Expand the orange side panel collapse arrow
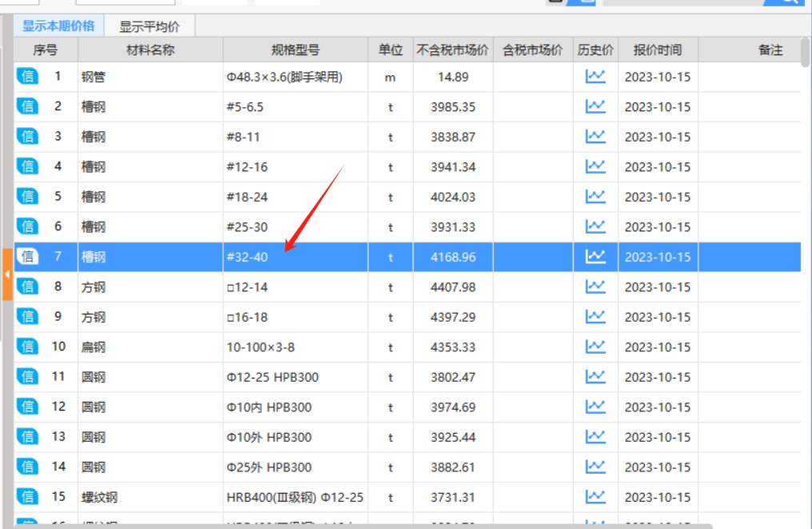The image size is (812, 529). (x=7, y=275)
